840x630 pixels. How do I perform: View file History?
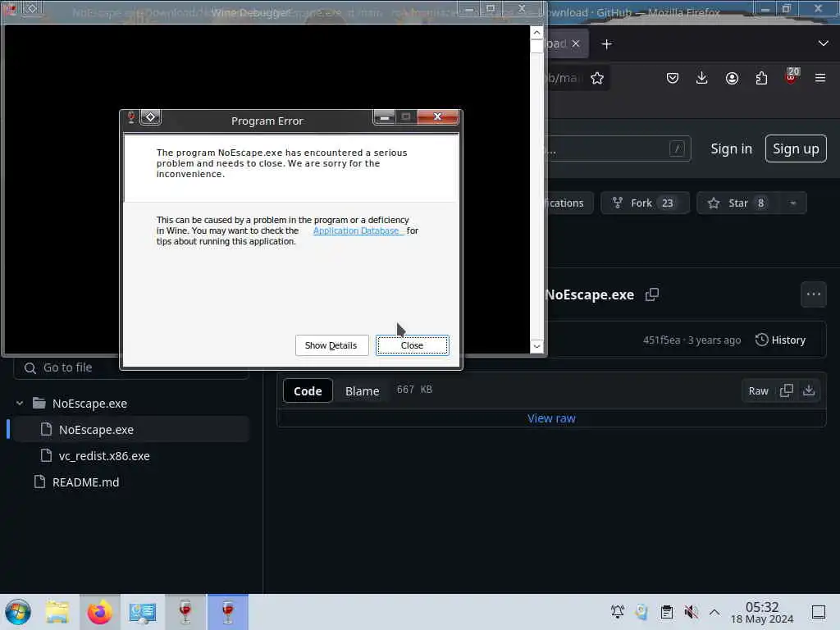(781, 340)
